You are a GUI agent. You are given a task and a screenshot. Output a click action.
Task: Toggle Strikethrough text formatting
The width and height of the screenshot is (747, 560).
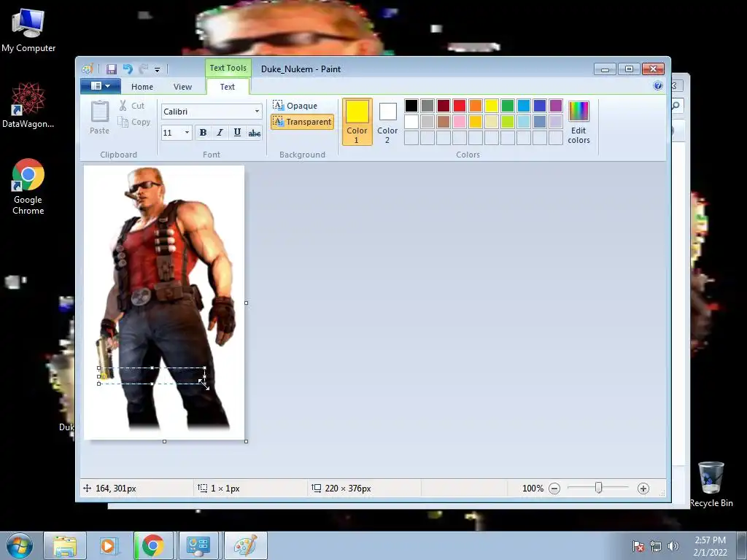coord(255,133)
